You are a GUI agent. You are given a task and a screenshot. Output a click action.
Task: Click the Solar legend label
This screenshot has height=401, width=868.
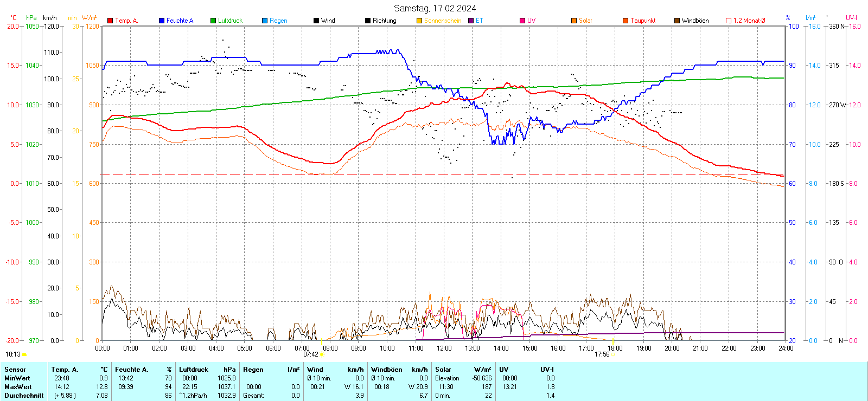[x=585, y=21]
